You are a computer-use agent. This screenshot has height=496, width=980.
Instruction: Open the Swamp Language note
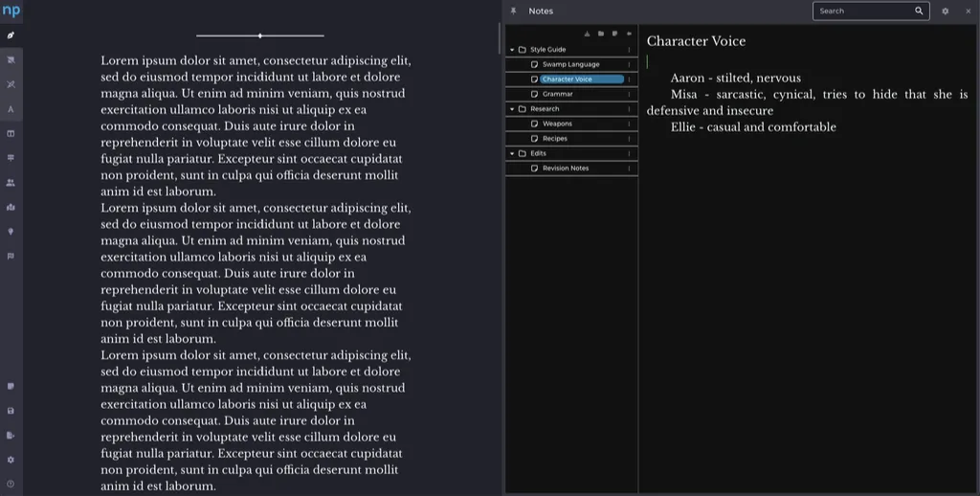pos(570,64)
